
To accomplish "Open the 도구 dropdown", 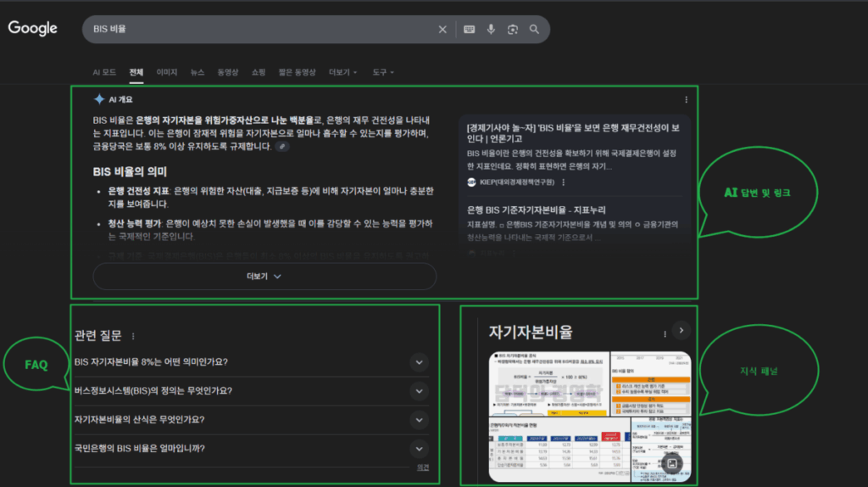I will click(x=382, y=73).
